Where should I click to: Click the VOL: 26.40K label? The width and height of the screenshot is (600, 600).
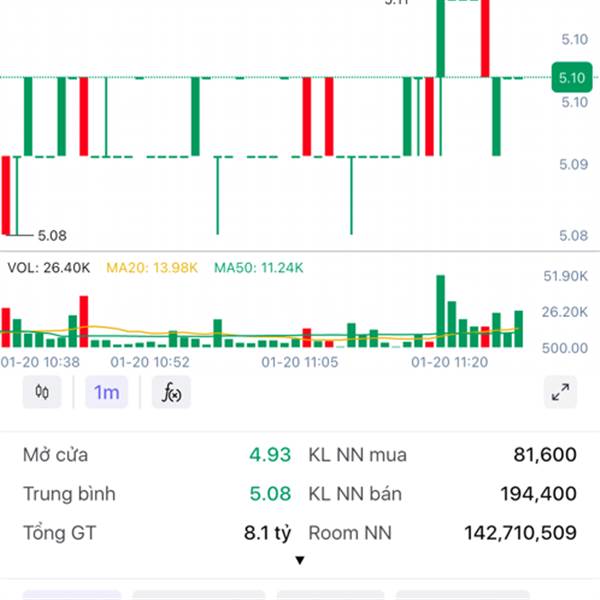(x=49, y=267)
